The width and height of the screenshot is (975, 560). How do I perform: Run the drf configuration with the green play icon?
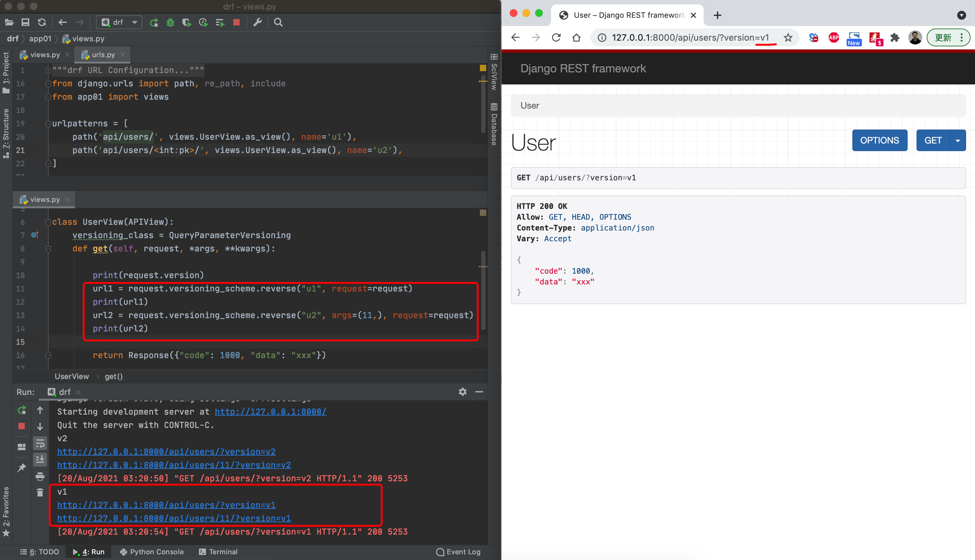tap(154, 22)
